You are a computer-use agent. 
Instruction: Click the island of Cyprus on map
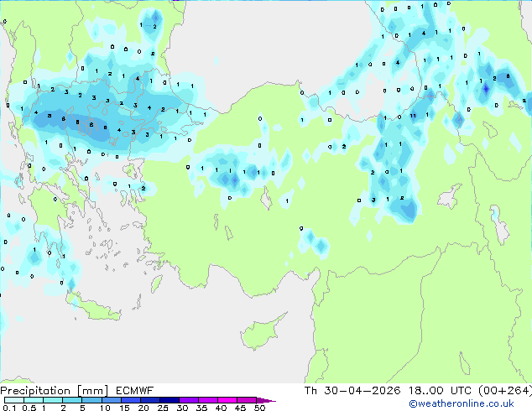[261, 333]
